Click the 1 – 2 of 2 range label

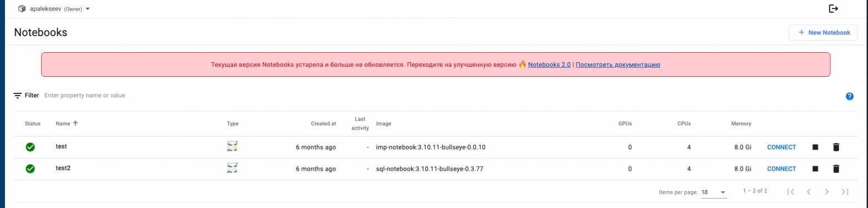[755, 191]
